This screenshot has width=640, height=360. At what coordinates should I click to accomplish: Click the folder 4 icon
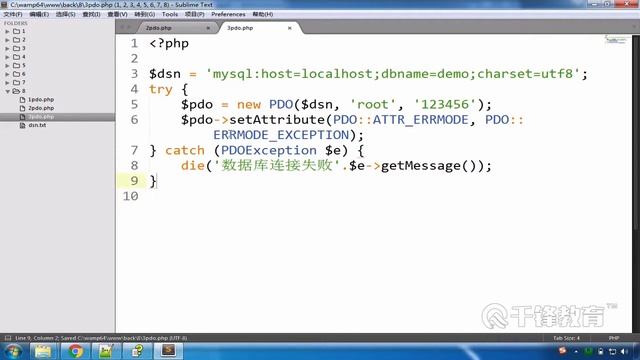click(16, 57)
